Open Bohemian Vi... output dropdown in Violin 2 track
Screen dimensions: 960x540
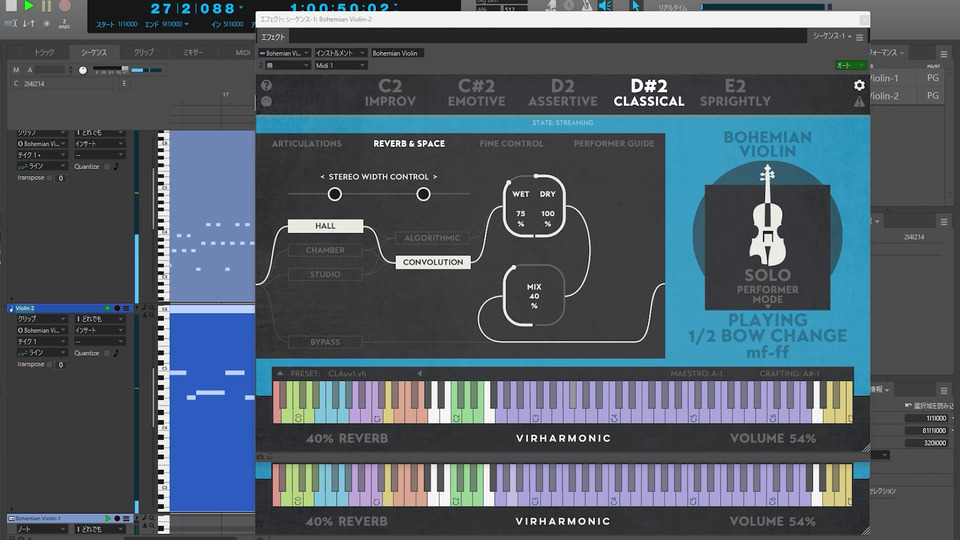tap(42, 331)
